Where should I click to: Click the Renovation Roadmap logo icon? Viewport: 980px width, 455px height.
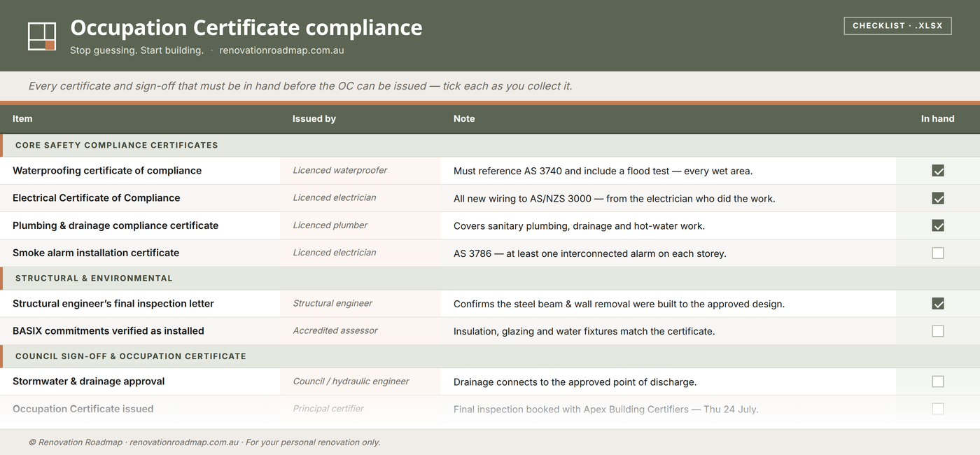tap(42, 36)
